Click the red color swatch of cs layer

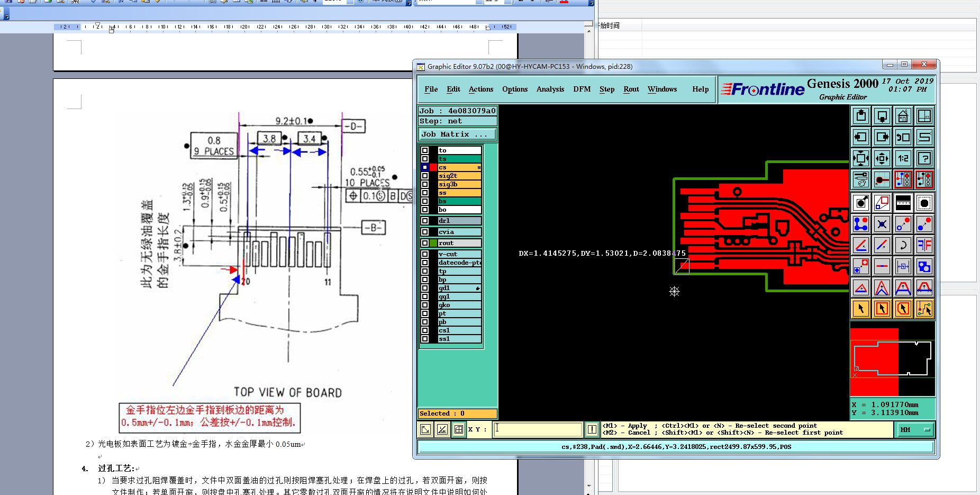click(x=433, y=167)
